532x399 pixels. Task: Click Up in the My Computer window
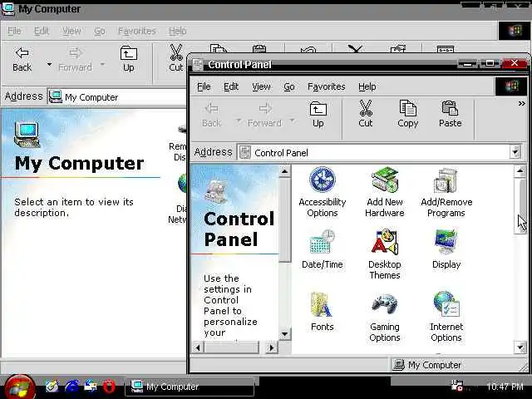pyautogui.click(x=128, y=59)
